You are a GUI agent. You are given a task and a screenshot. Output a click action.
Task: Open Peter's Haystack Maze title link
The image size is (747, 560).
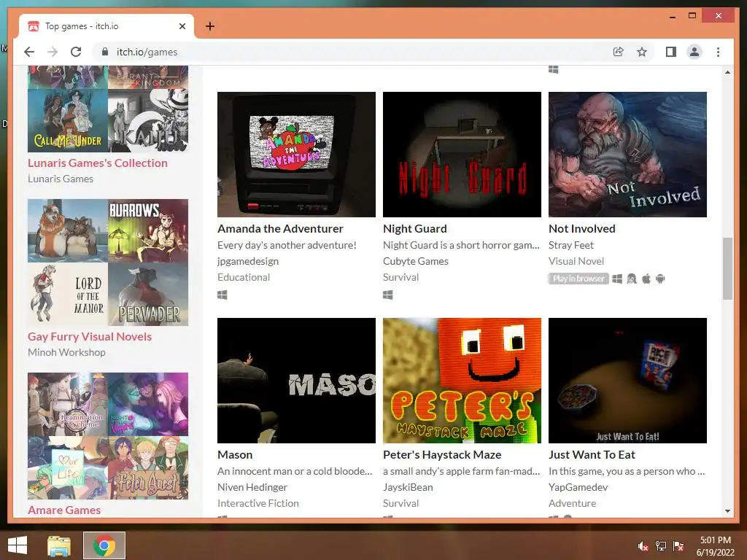point(442,455)
